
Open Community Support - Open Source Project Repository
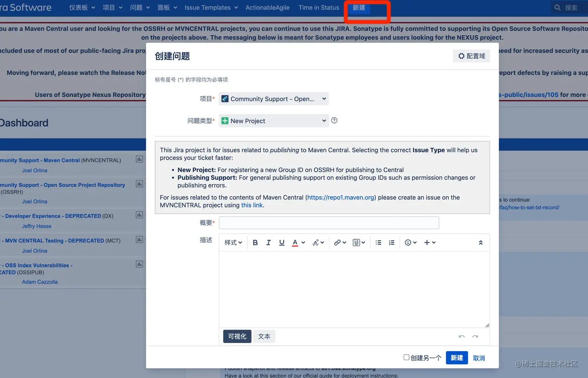click(x=62, y=185)
